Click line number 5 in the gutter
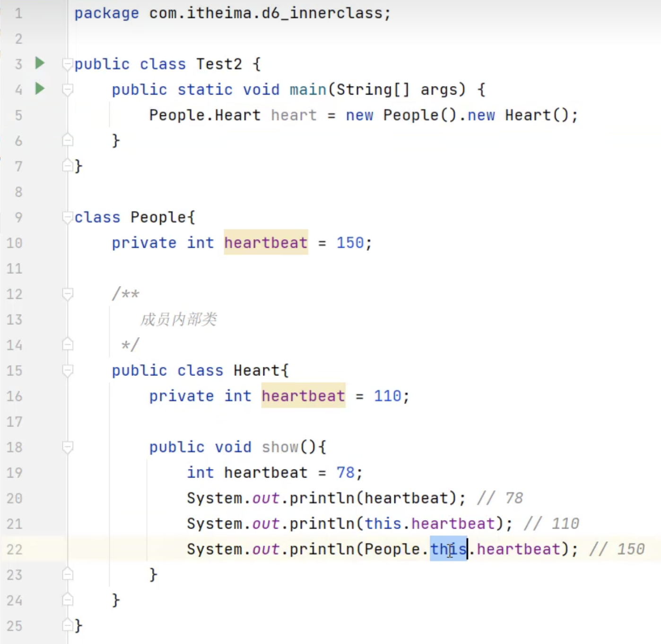The image size is (661, 644). point(18,115)
